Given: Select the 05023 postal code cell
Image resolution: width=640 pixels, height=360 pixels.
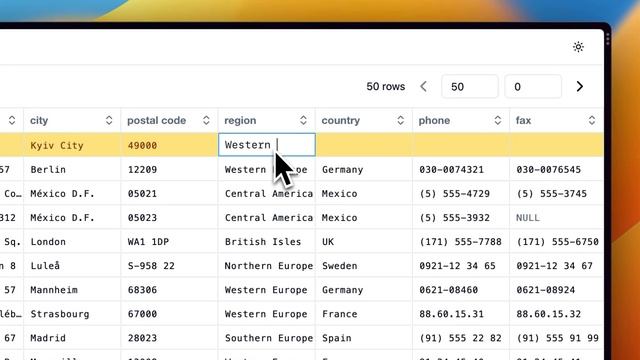Looking at the screenshot, I should (x=169, y=218).
